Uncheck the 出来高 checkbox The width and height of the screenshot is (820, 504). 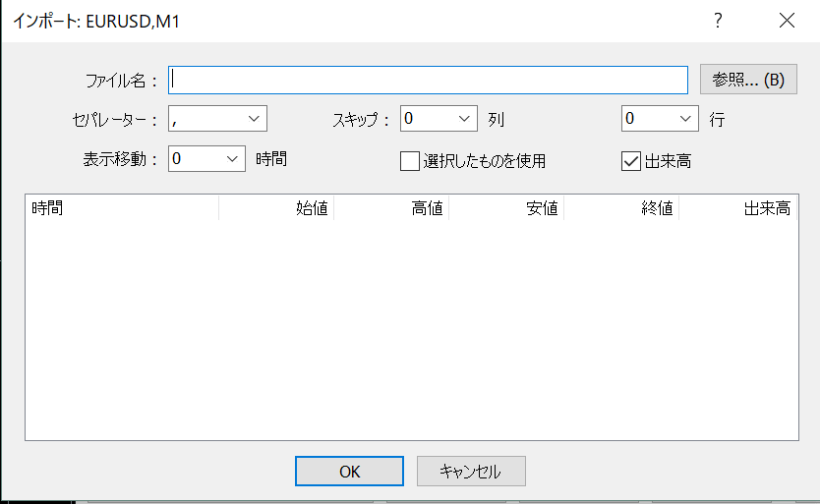click(631, 161)
